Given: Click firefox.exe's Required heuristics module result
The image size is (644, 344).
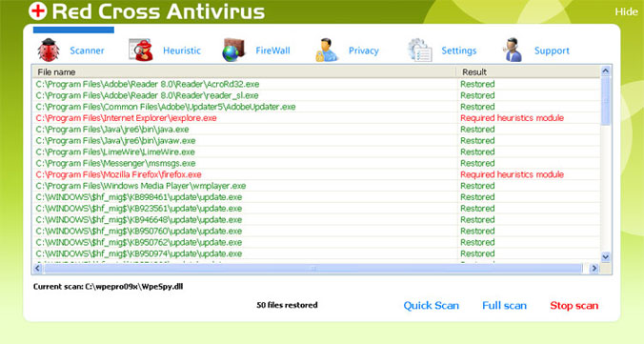Looking at the screenshot, I should tap(512, 174).
